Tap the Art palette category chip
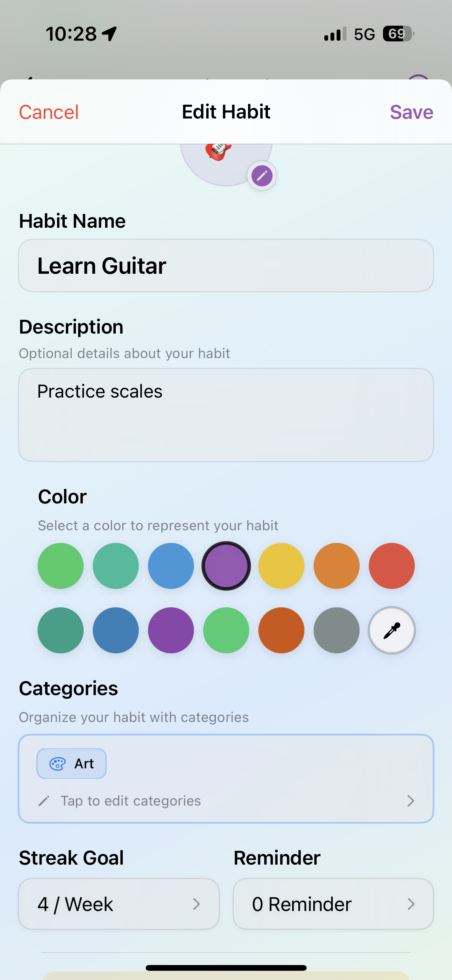This screenshot has width=452, height=980. click(71, 764)
